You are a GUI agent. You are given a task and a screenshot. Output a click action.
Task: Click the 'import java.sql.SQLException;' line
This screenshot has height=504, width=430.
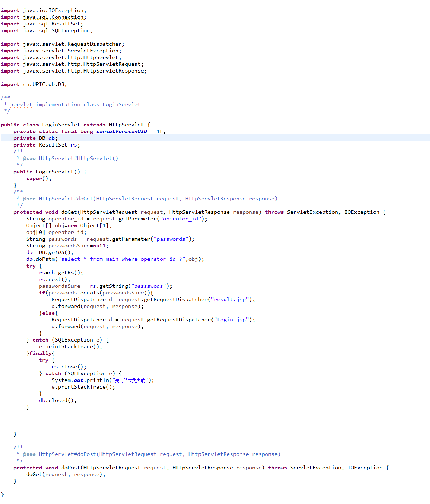[x=47, y=30]
